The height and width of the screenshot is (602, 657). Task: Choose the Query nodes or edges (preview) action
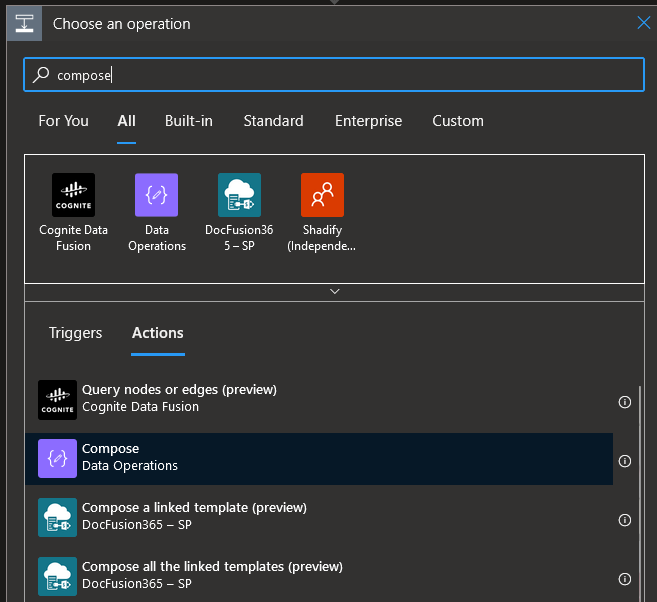click(319, 400)
